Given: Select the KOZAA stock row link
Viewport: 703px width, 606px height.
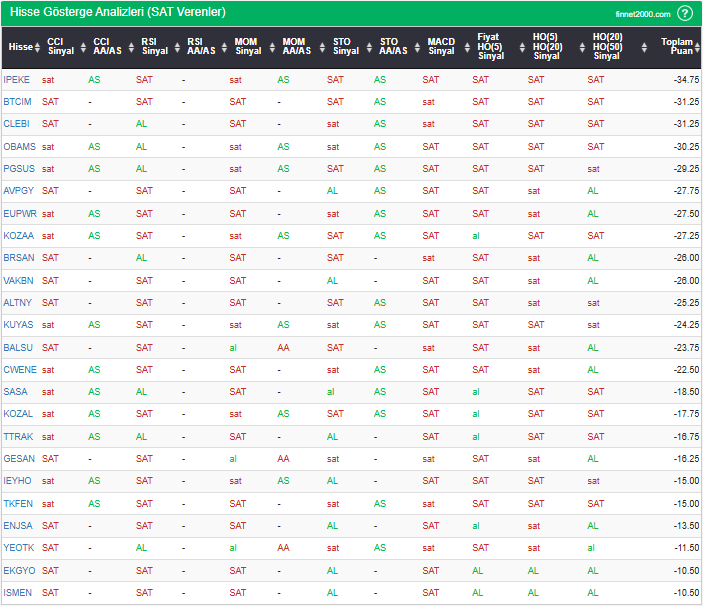Looking at the screenshot, I should (x=18, y=235).
